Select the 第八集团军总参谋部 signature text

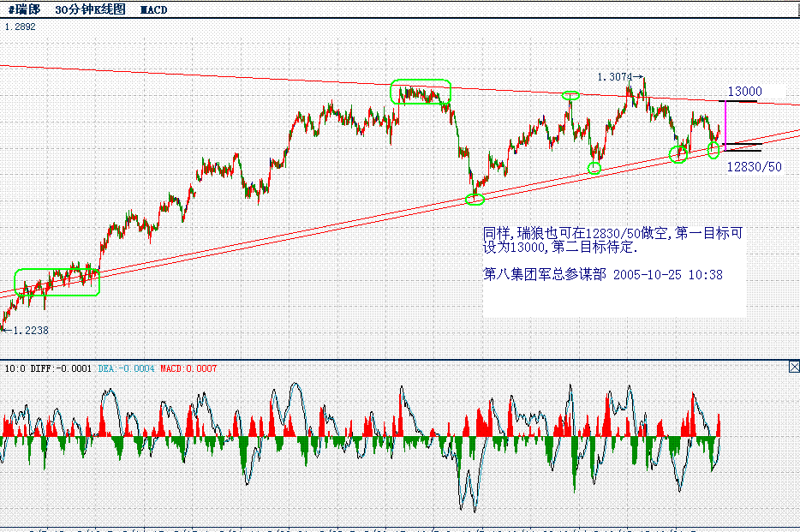click(545, 274)
